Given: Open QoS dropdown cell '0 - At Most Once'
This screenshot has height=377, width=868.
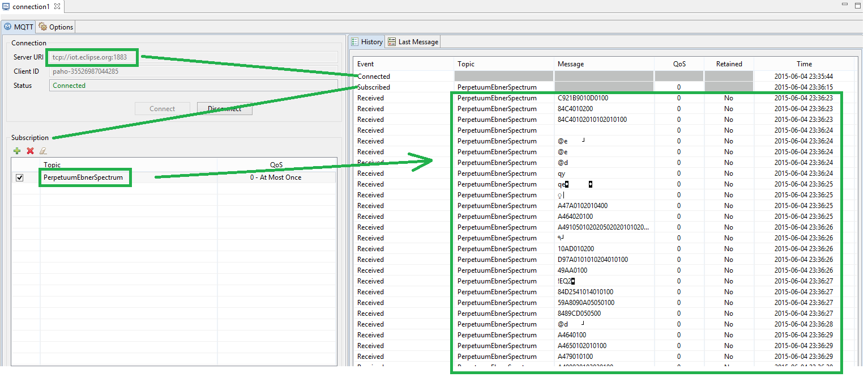Looking at the screenshot, I should tap(276, 177).
